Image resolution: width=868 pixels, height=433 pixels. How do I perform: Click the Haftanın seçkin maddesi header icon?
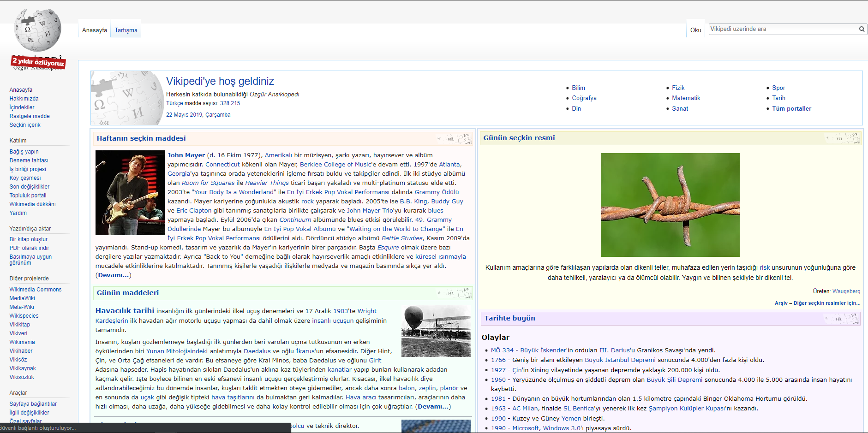(x=455, y=138)
